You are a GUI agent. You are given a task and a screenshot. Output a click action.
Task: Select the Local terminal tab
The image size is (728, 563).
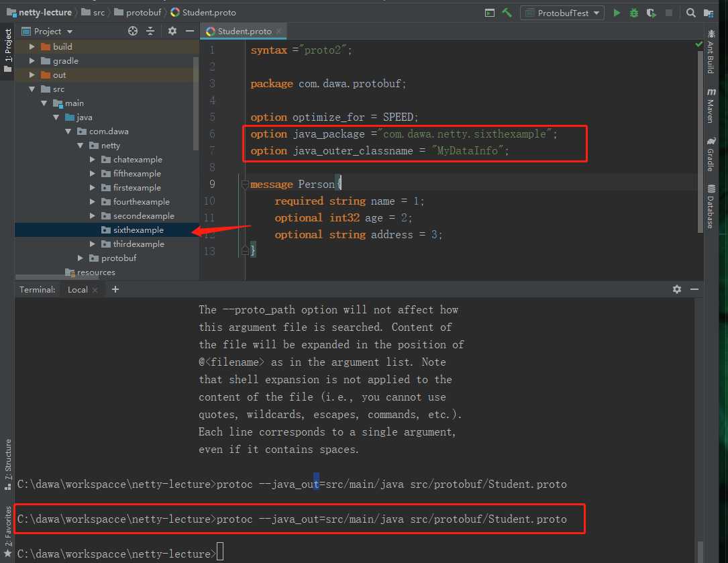(78, 289)
